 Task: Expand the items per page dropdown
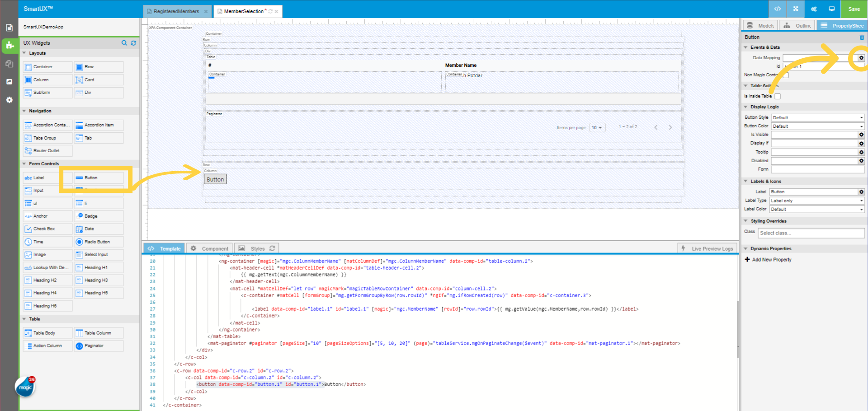click(x=597, y=128)
